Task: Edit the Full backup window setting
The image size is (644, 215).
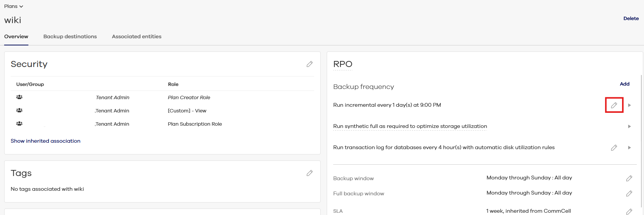Action: [629, 193]
